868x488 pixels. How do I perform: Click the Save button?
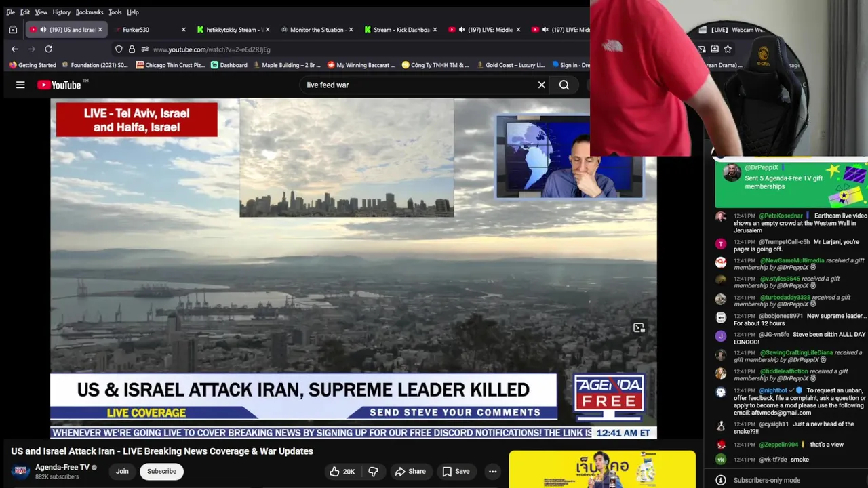456,471
